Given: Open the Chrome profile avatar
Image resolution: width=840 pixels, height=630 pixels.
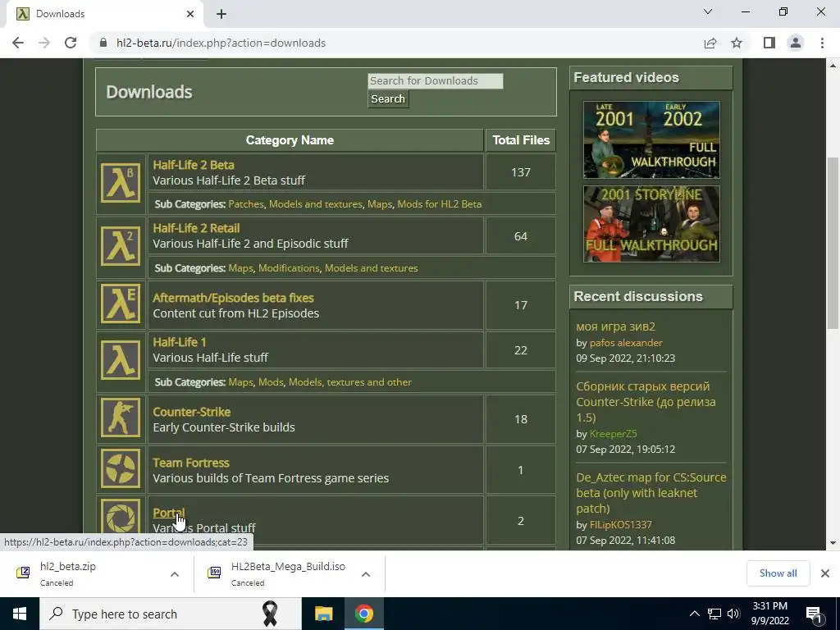Looking at the screenshot, I should click(796, 43).
